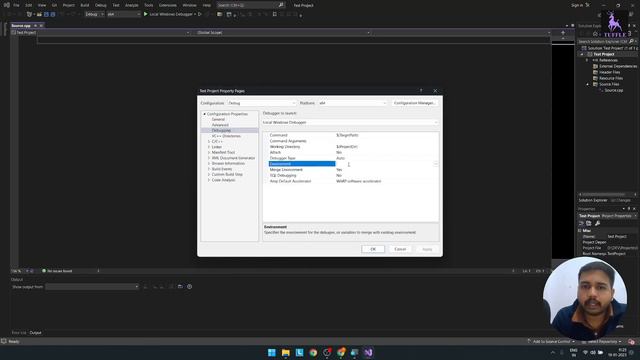Click the Command Arguments property row

tap(351, 141)
